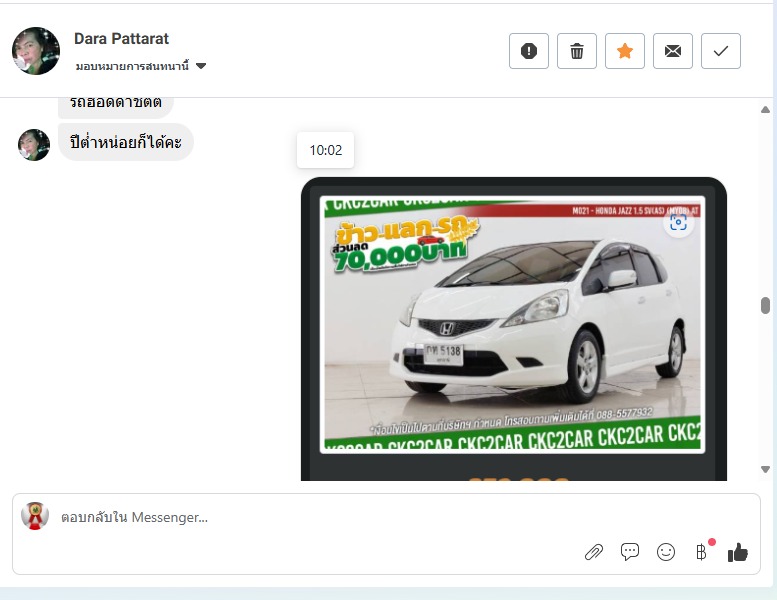Click the chat scrollbar thumb

[x=766, y=305]
